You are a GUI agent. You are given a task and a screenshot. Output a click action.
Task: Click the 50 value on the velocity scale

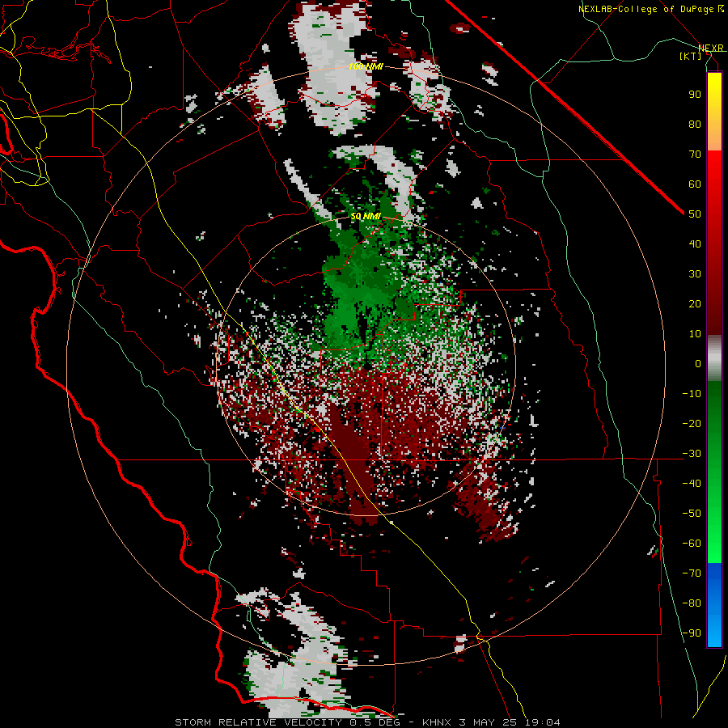pyautogui.click(x=695, y=214)
